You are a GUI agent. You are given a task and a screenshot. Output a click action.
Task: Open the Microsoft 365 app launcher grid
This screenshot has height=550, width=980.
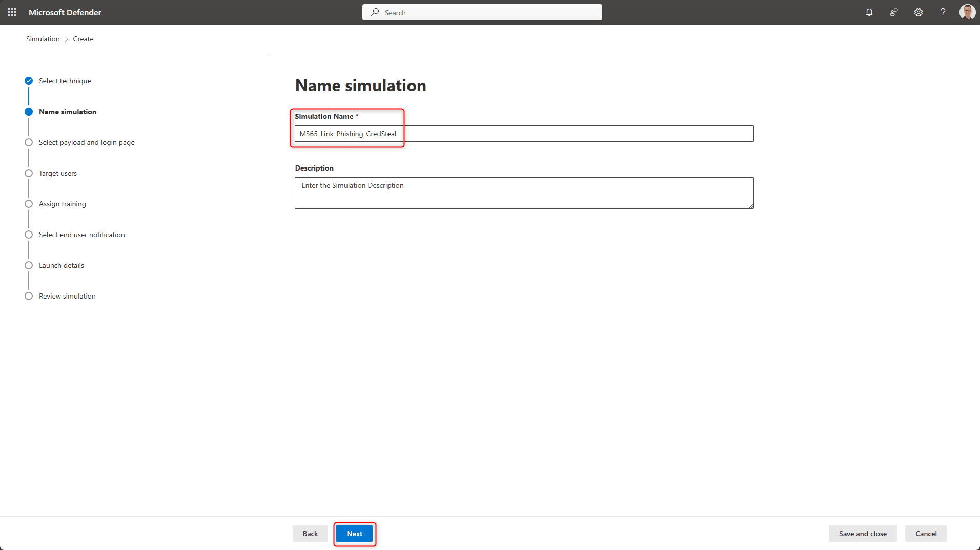[12, 12]
